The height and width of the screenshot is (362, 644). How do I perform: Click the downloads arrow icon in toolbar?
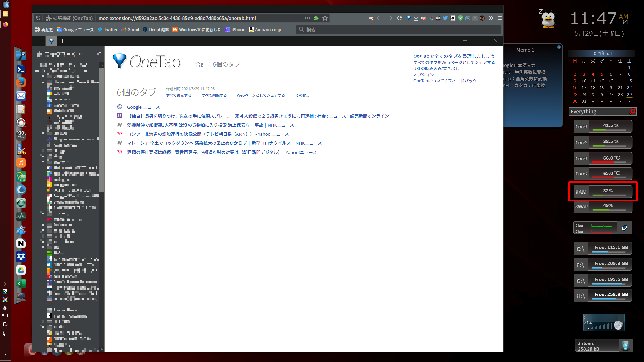pyautogui.click(x=416, y=18)
